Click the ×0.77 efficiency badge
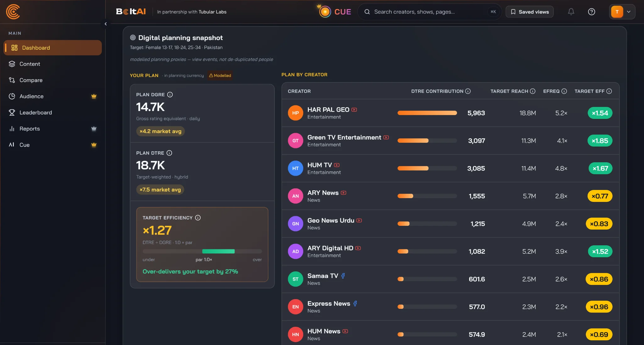The width and height of the screenshot is (644, 345). tap(600, 196)
